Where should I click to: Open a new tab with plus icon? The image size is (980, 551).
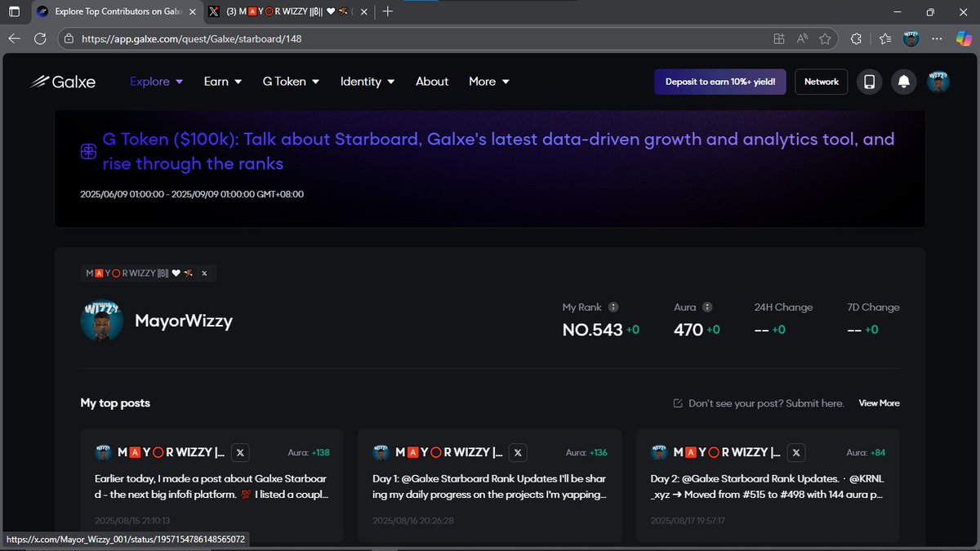pyautogui.click(x=388, y=11)
